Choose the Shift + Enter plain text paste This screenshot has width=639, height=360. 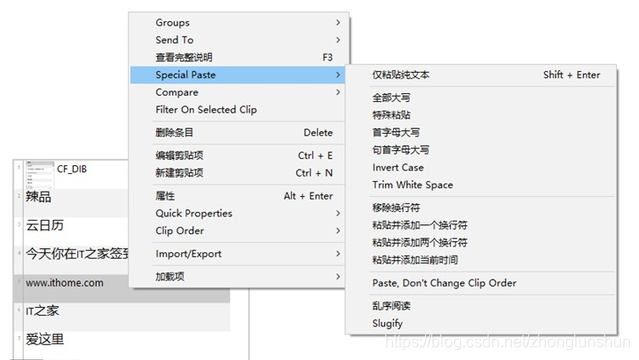tap(481, 75)
